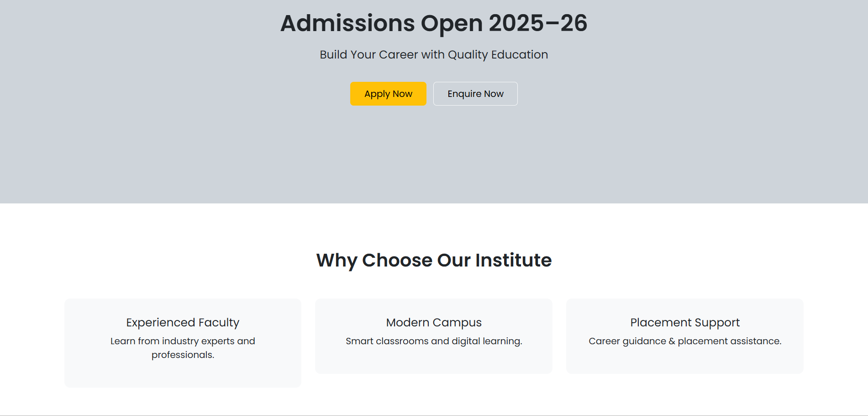Click the Enquire Now button
Viewport: 868px width, 416px height.
coord(475,93)
